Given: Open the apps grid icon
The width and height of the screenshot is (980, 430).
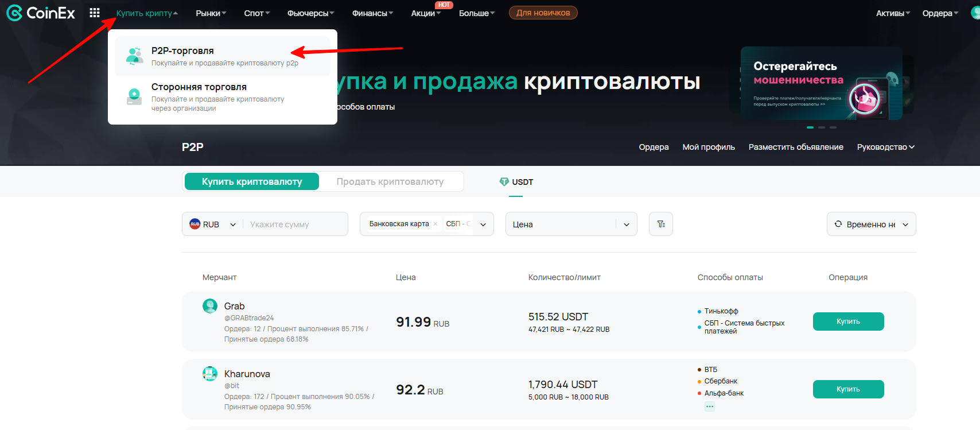Looking at the screenshot, I should (95, 13).
